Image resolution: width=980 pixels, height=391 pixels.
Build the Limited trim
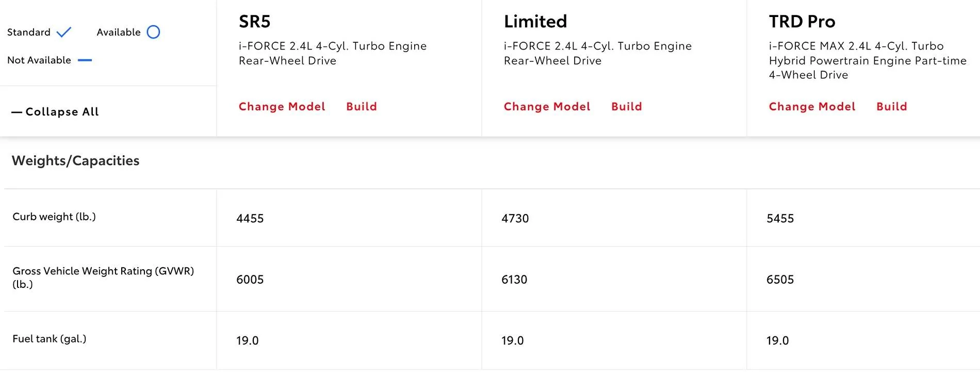pos(626,107)
